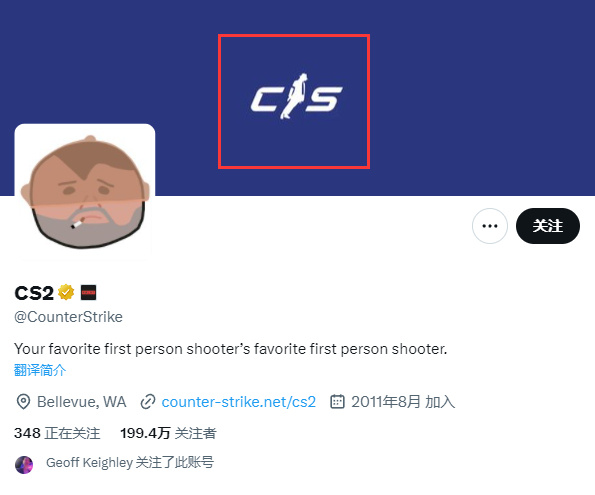Open the CS2 profile avatar picture
Viewport: 595px width, 495px height.
point(85,192)
